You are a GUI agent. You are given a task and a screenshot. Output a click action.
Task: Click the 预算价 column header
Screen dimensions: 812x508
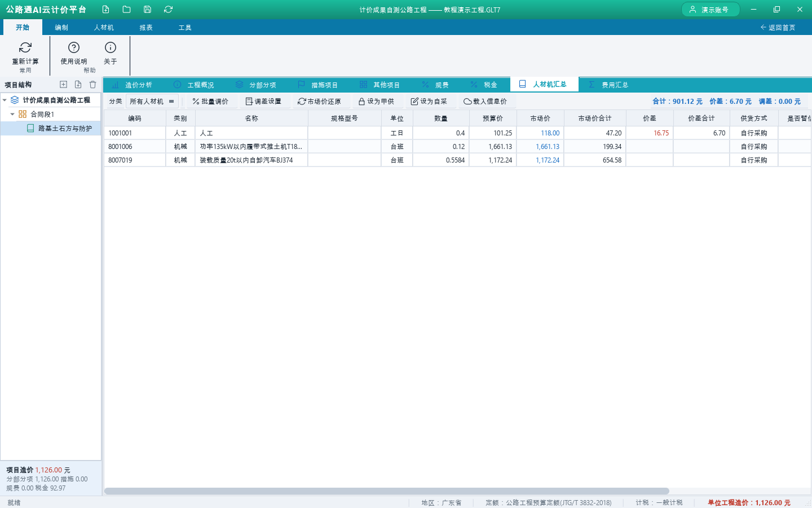pos(493,119)
